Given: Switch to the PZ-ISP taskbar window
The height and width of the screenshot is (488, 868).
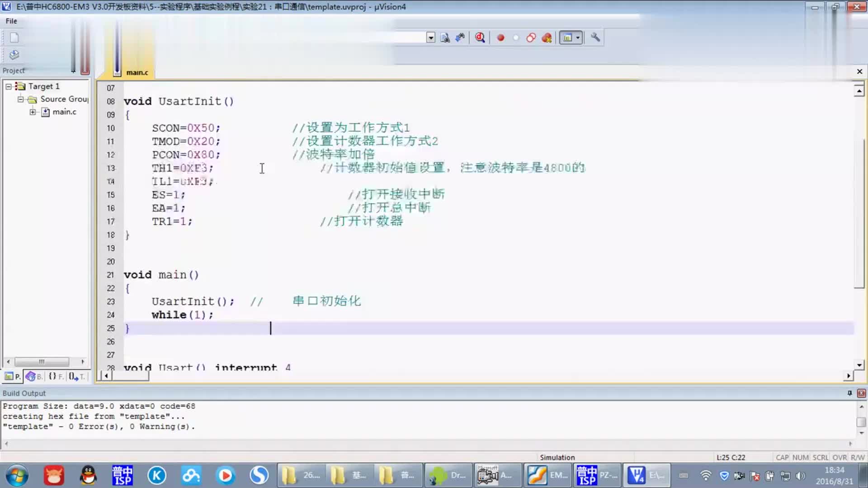Looking at the screenshot, I should coord(597,475).
